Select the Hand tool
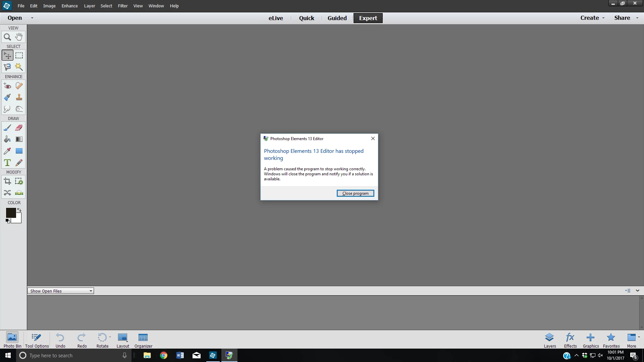This screenshot has height=362, width=644. 19,37
